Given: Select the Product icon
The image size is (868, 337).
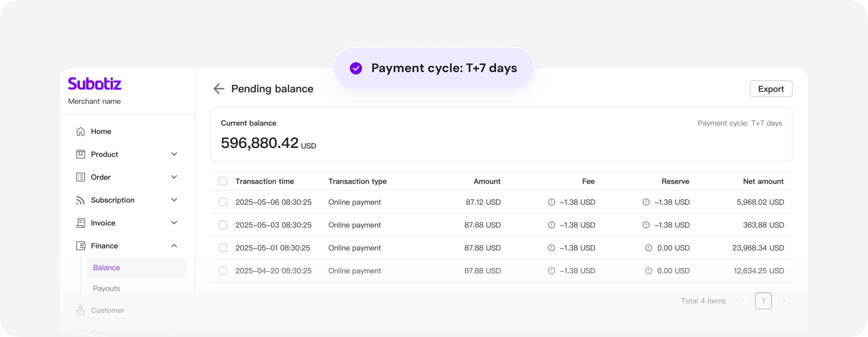Looking at the screenshot, I should [x=80, y=154].
